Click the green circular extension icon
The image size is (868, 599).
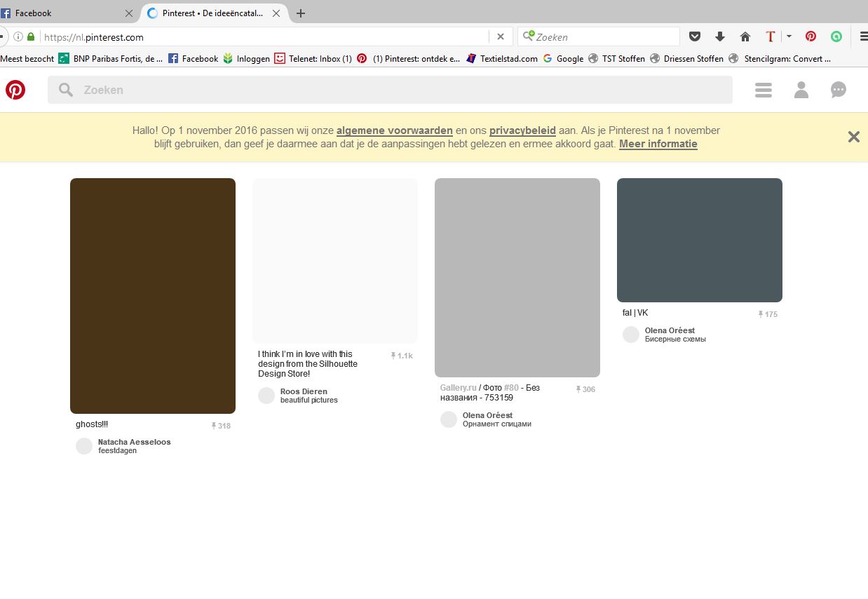point(836,36)
